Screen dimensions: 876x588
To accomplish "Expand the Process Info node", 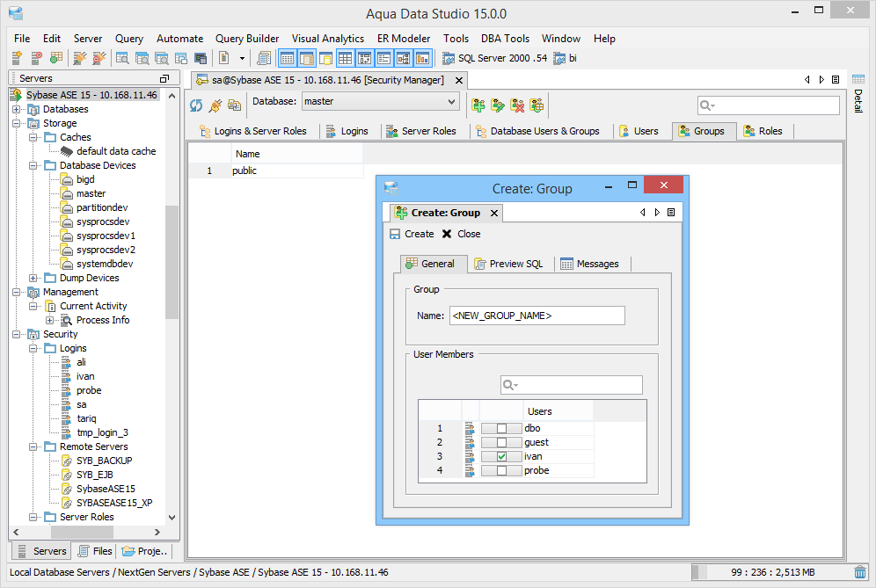I will coord(50,320).
